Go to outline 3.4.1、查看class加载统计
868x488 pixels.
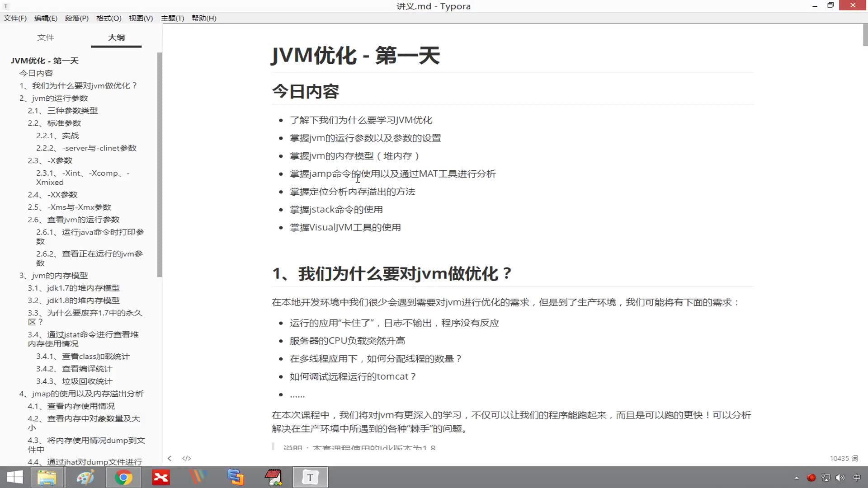[83, 357]
